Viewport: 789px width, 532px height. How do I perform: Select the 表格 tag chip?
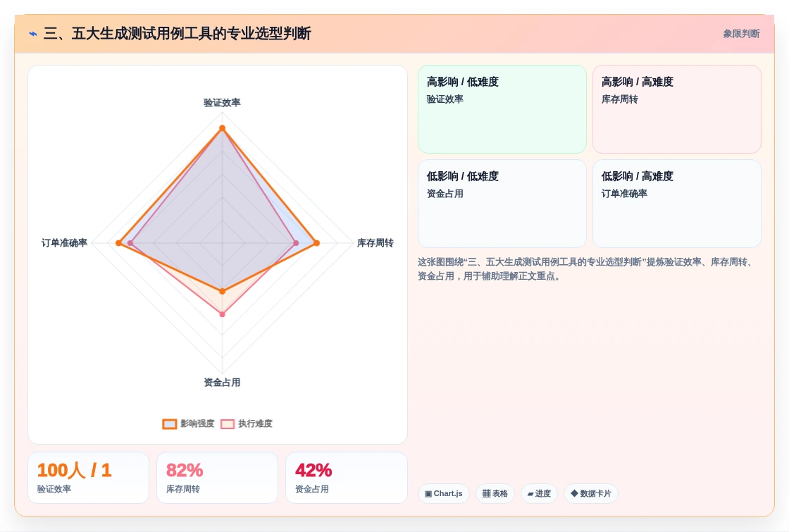coord(495,494)
